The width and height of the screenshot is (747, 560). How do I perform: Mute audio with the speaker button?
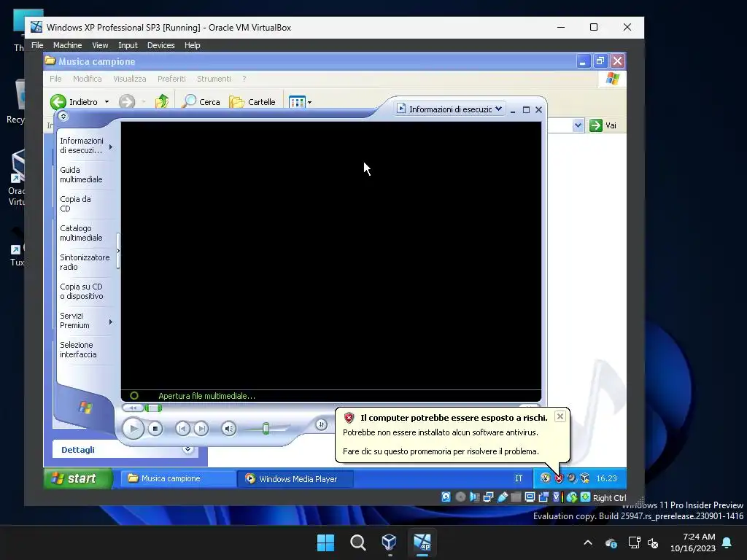(228, 429)
